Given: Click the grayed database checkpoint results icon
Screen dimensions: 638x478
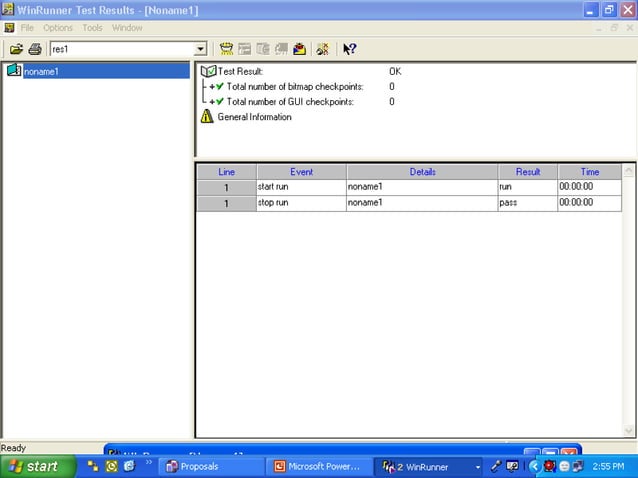Looking at the screenshot, I should (x=281, y=49).
